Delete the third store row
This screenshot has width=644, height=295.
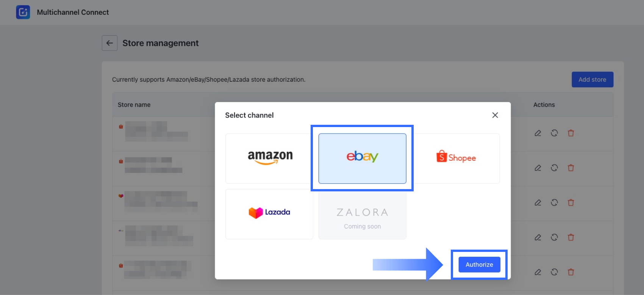[571, 203]
